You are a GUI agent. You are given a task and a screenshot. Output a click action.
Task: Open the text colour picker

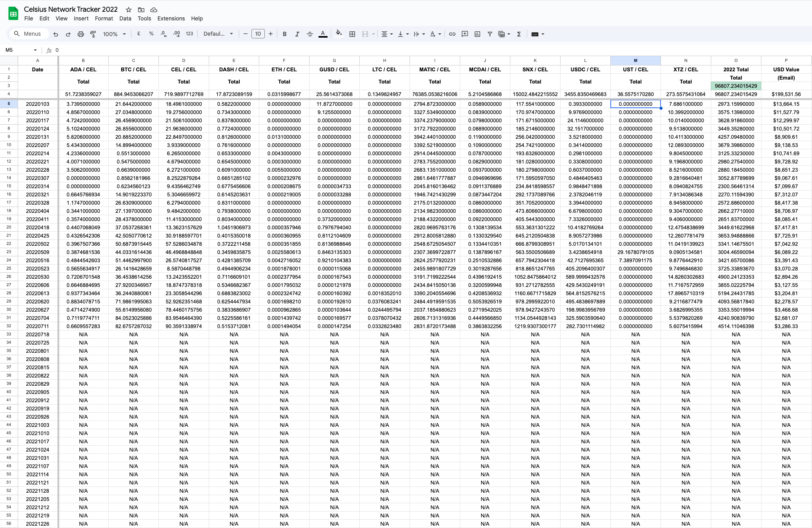click(322, 34)
